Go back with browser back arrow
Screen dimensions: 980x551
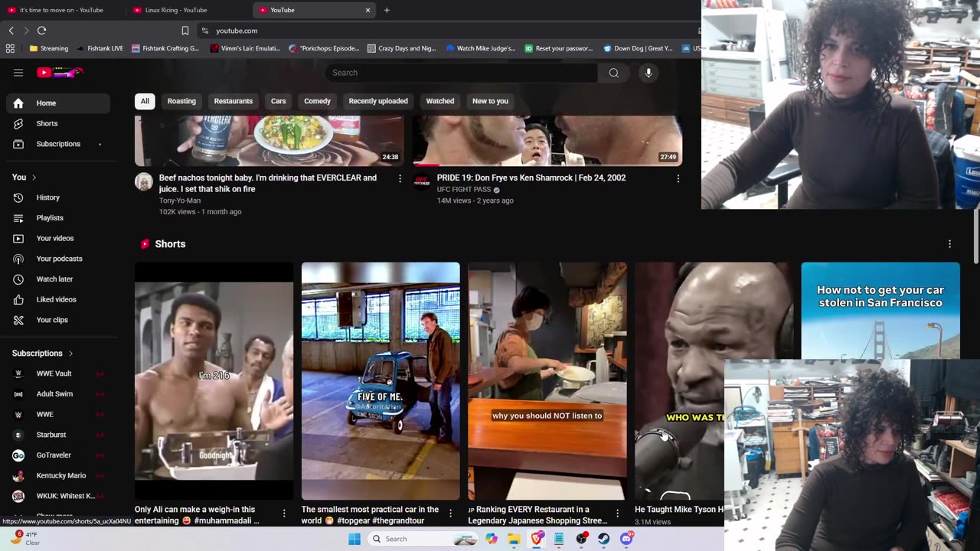(x=11, y=31)
